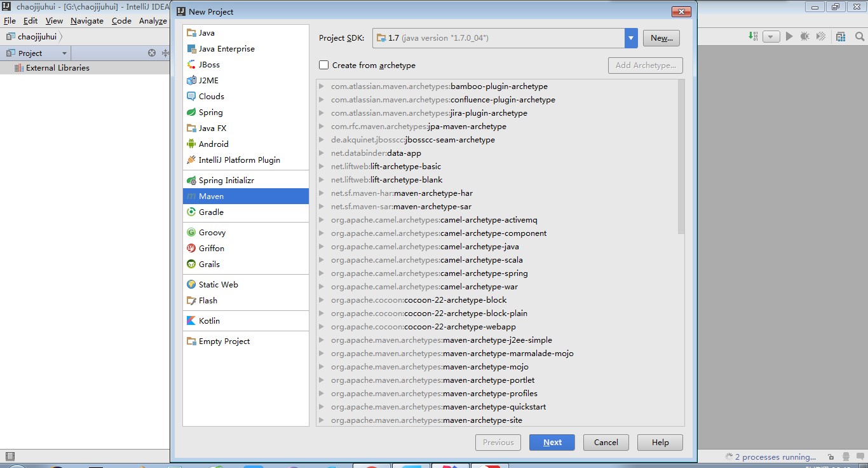Select the confluence-plugin-archetype row
The image size is (868, 468).
click(497, 100)
